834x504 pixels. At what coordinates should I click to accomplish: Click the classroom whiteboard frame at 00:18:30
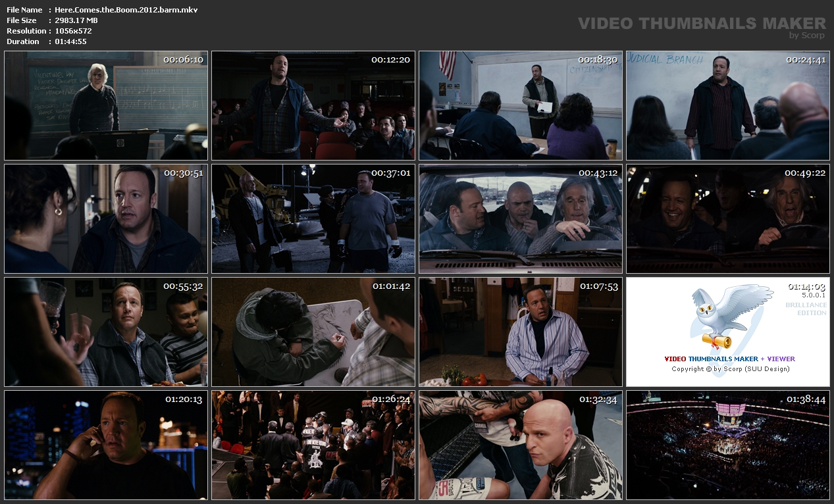click(x=521, y=105)
